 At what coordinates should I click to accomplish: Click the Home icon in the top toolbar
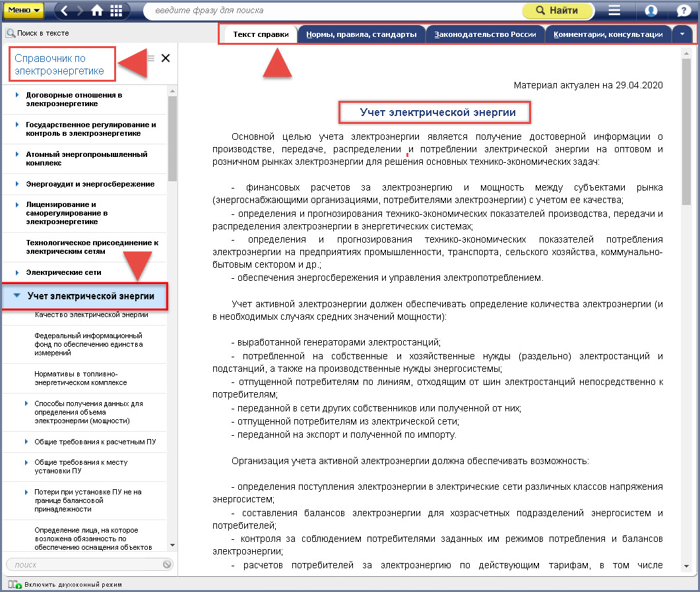(x=97, y=11)
